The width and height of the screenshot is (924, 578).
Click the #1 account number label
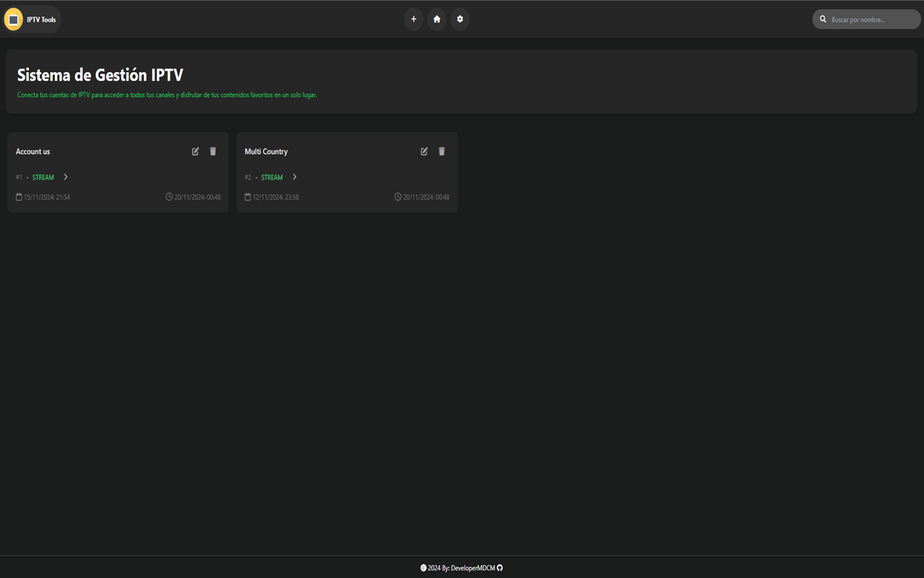(19, 178)
